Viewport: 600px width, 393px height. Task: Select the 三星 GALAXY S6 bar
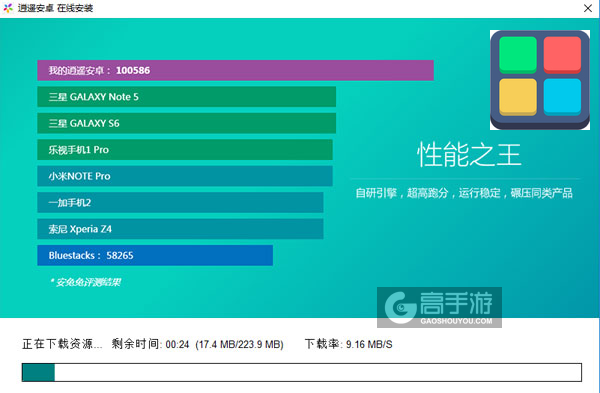[x=186, y=123]
